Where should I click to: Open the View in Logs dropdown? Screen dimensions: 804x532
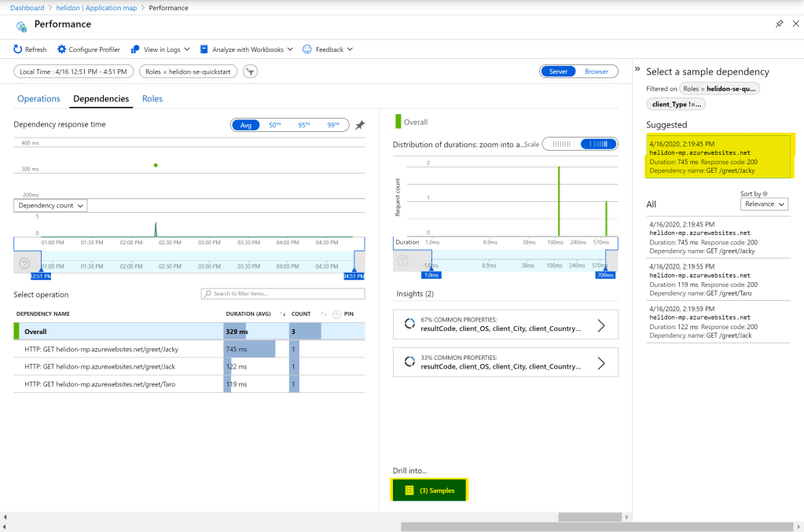161,50
